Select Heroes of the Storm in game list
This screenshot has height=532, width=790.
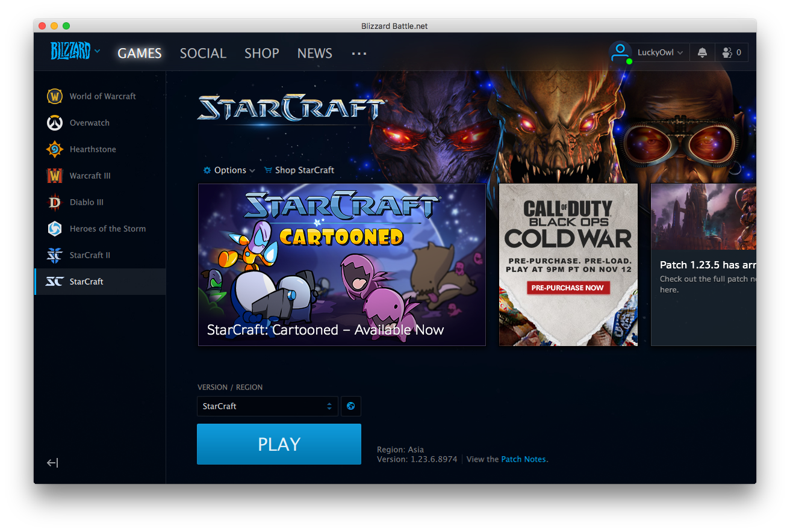point(100,229)
